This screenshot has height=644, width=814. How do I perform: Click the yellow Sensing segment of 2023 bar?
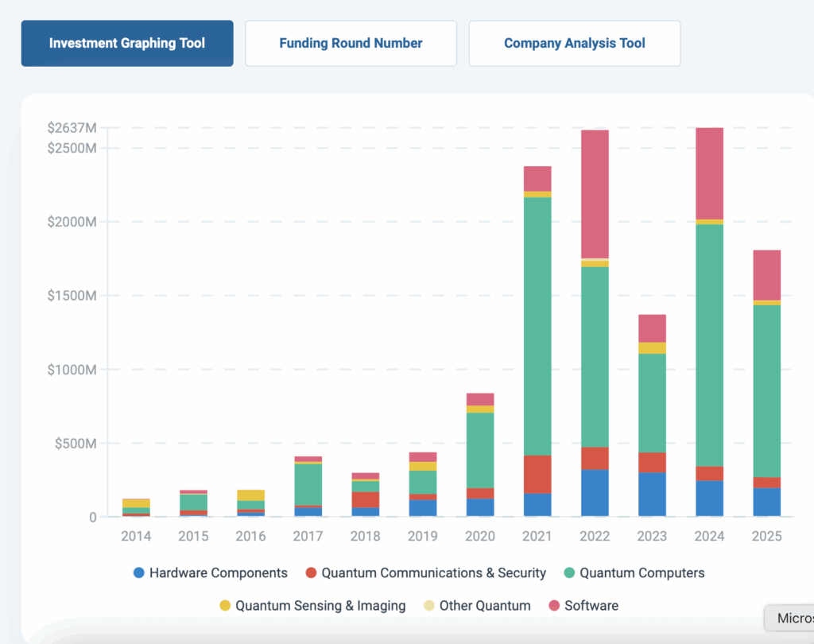(x=652, y=348)
